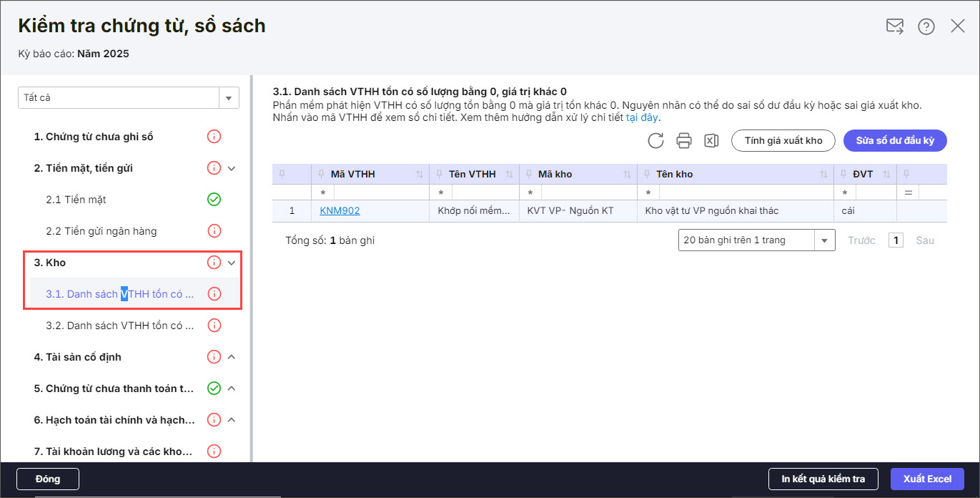
Task: Open the send email icon in header
Action: click(x=894, y=26)
